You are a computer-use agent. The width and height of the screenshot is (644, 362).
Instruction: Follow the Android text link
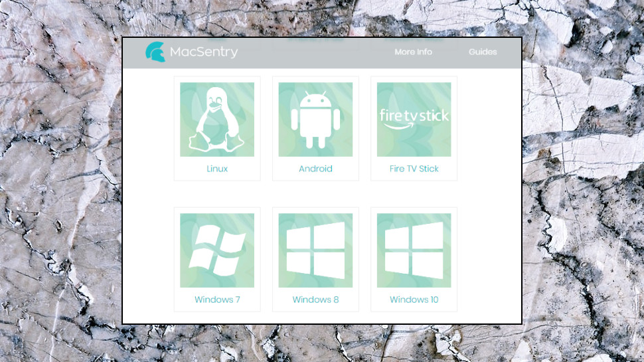[x=315, y=169]
